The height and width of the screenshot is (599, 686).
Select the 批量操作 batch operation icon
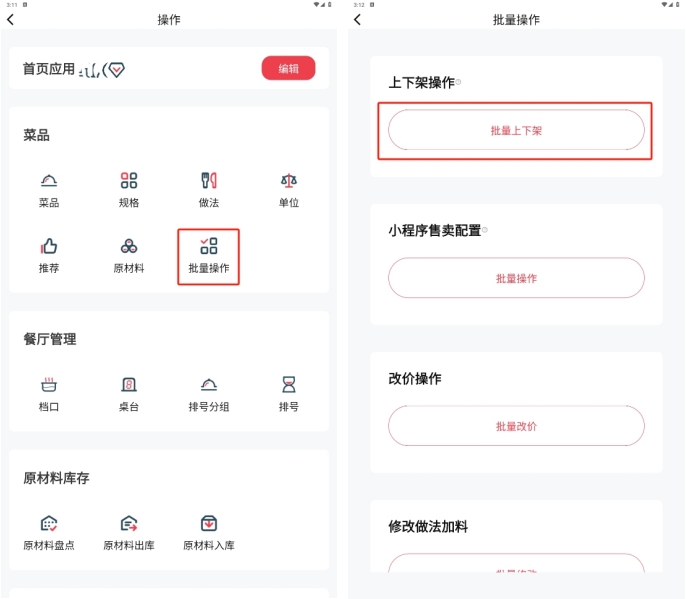pyautogui.click(x=209, y=247)
